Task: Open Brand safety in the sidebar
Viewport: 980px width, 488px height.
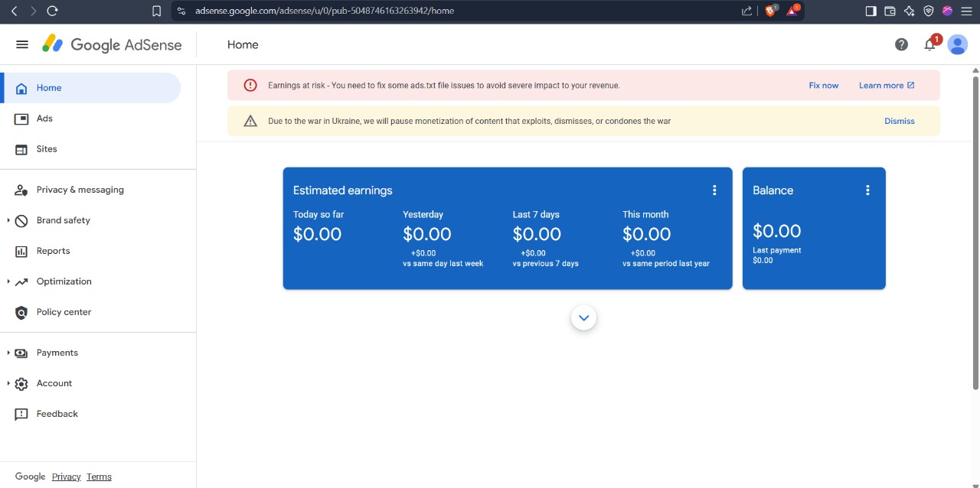Action: (x=90, y=220)
